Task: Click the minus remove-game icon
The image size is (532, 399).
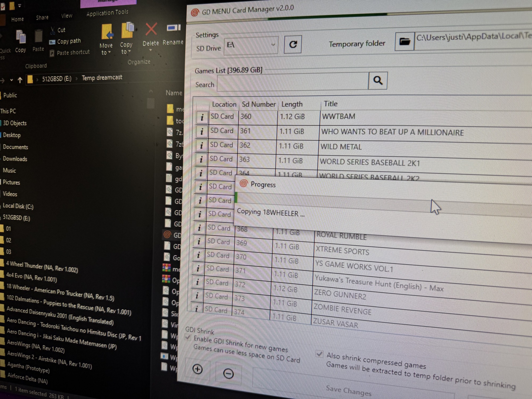Action: [228, 374]
